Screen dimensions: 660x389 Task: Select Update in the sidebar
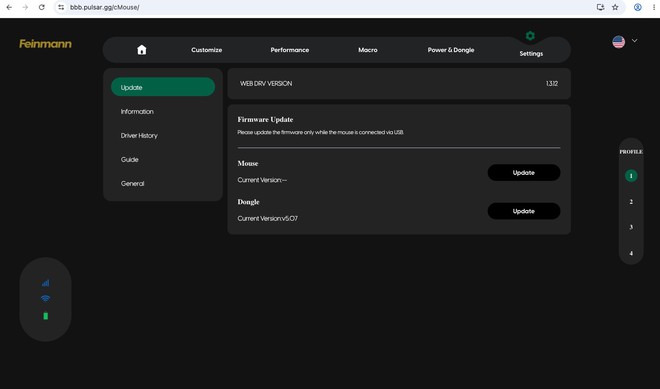pos(163,87)
